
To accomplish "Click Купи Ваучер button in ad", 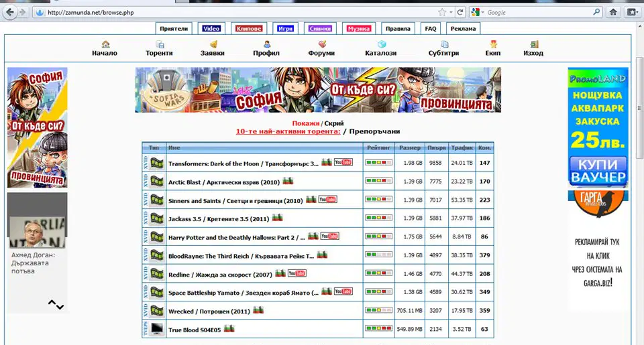I will 598,171.
